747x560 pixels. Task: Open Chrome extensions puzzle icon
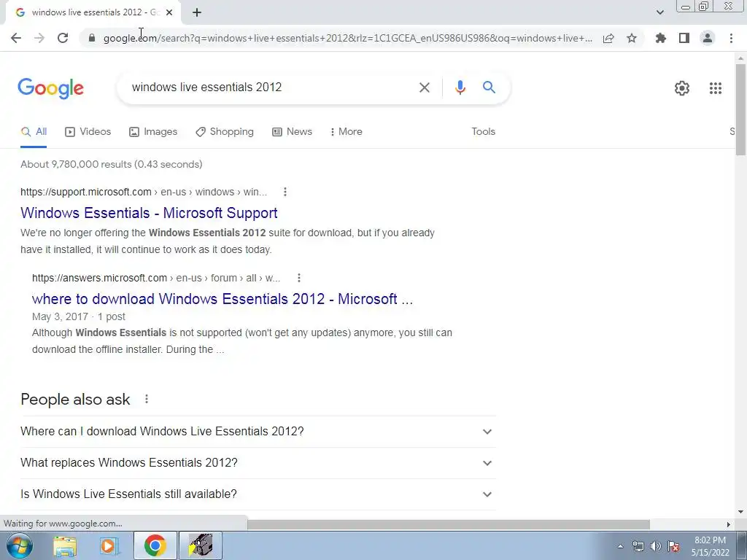coord(661,38)
